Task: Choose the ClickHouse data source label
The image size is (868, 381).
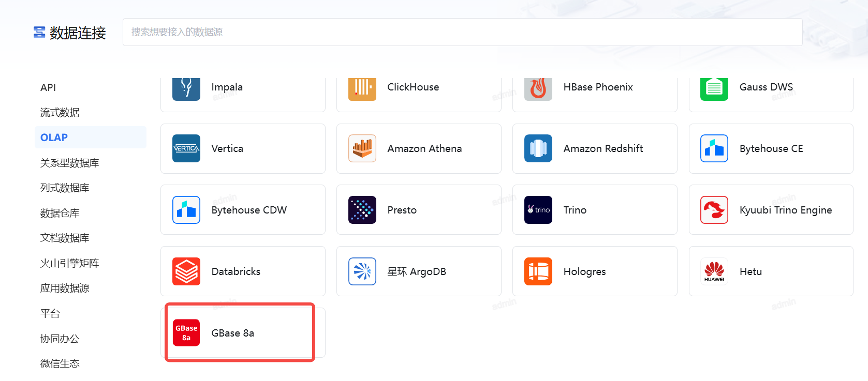Action: pos(413,87)
